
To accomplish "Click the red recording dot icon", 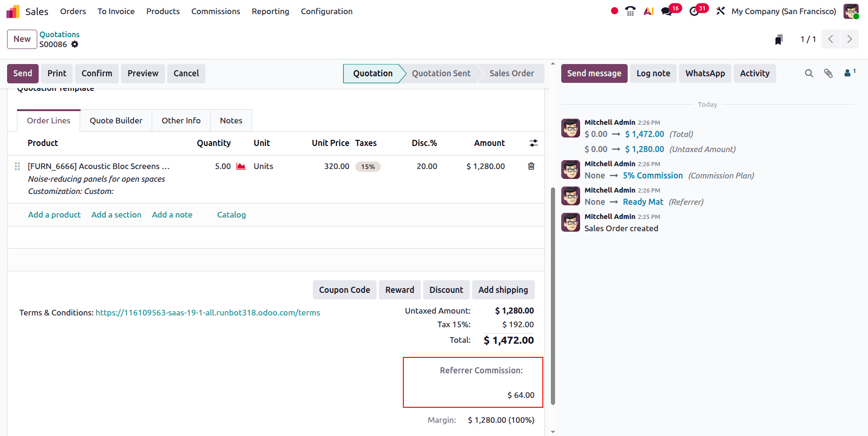I will click(614, 11).
